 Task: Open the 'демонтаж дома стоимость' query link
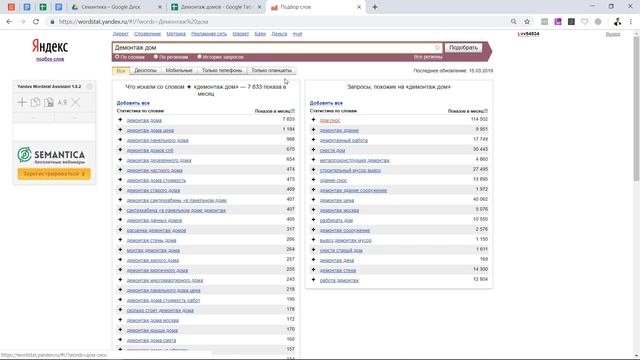(156, 180)
